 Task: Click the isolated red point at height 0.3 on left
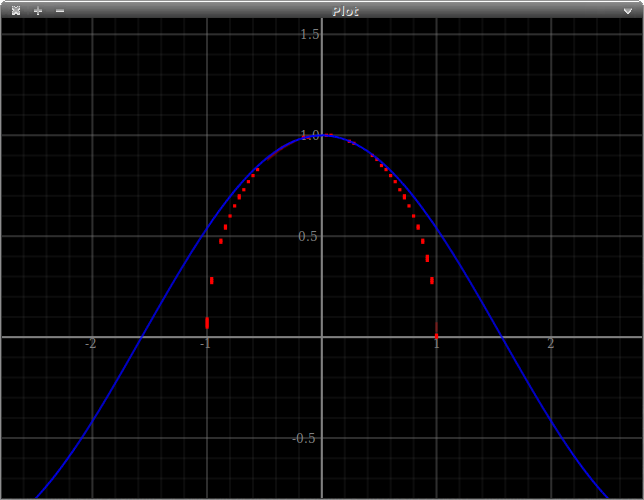[212, 281]
